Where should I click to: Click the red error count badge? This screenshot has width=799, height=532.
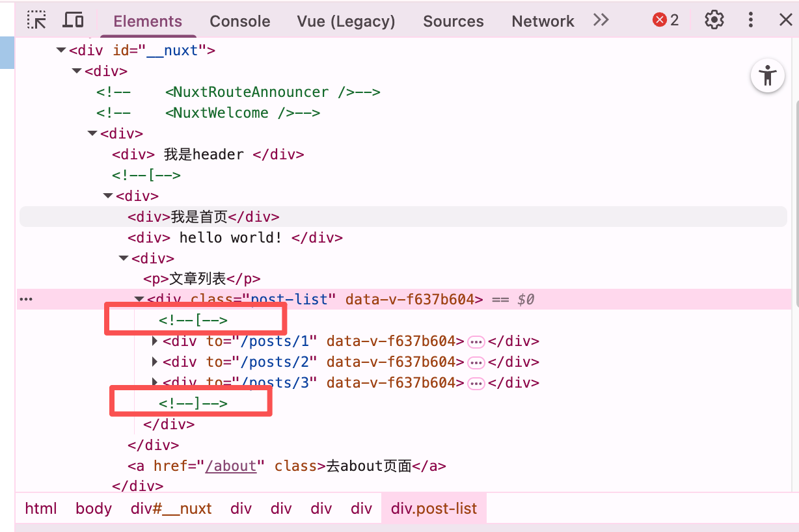click(666, 20)
